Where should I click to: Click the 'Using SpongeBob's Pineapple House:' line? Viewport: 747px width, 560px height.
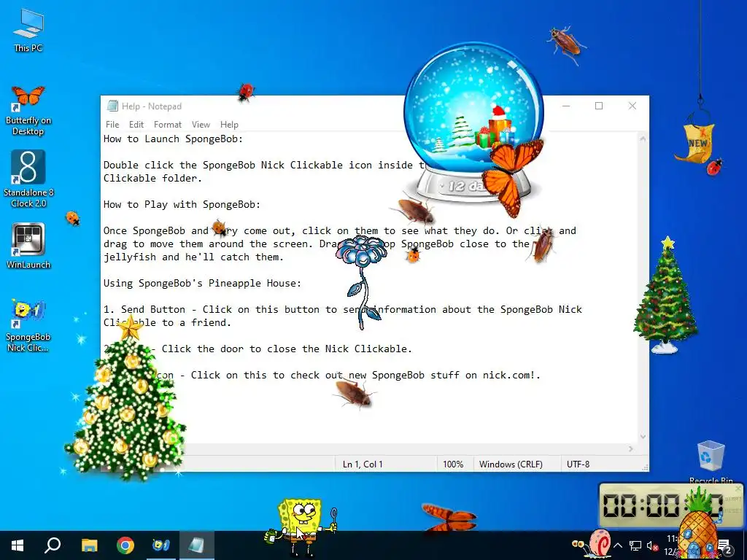203,284
